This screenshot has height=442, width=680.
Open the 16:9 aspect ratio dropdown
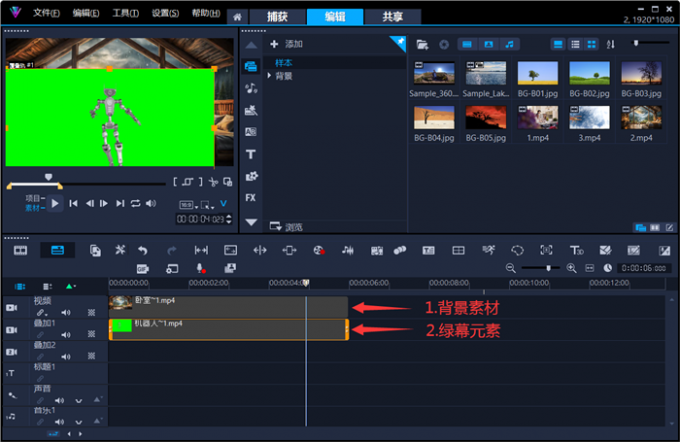tap(187, 203)
